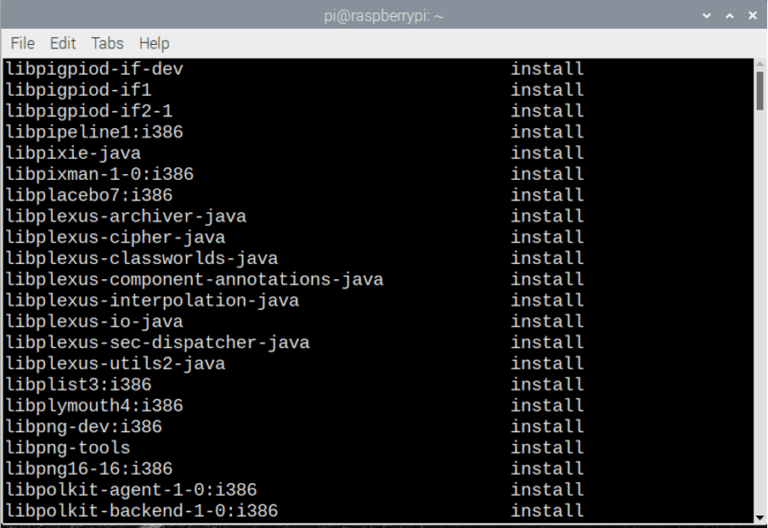Maximize the terminal window
The height and width of the screenshot is (528, 768).
point(729,16)
